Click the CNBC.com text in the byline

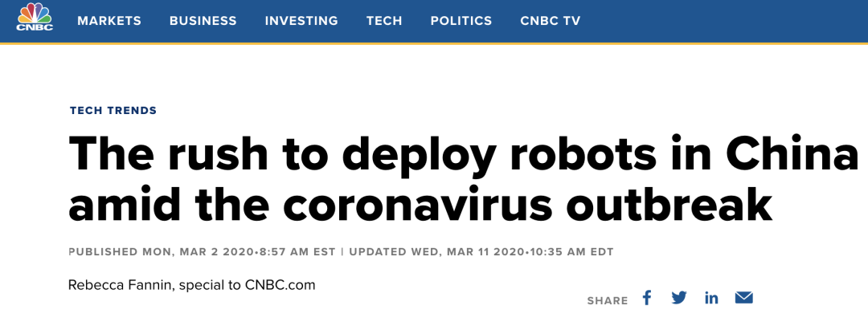click(280, 285)
